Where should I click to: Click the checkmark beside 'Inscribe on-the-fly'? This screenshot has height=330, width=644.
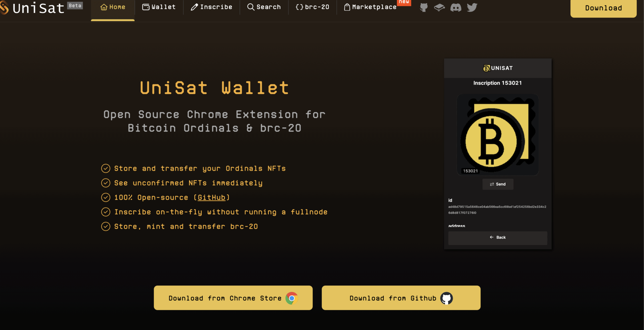coord(106,212)
